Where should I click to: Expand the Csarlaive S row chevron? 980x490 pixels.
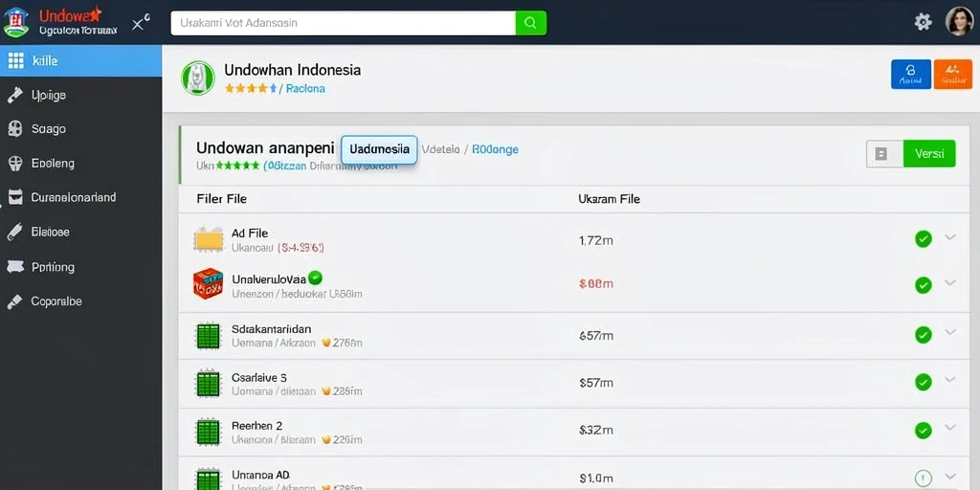coord(950,379)
